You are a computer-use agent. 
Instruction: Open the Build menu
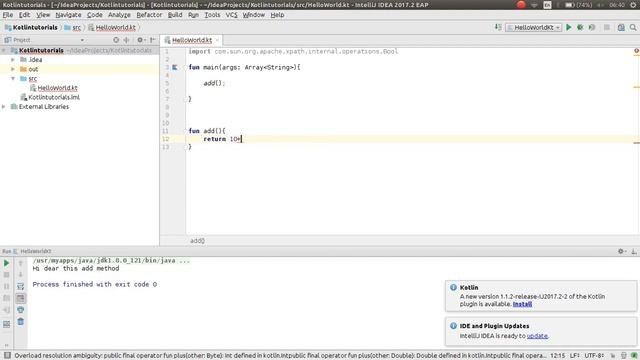pyautogui.click(x=175, y=15)
